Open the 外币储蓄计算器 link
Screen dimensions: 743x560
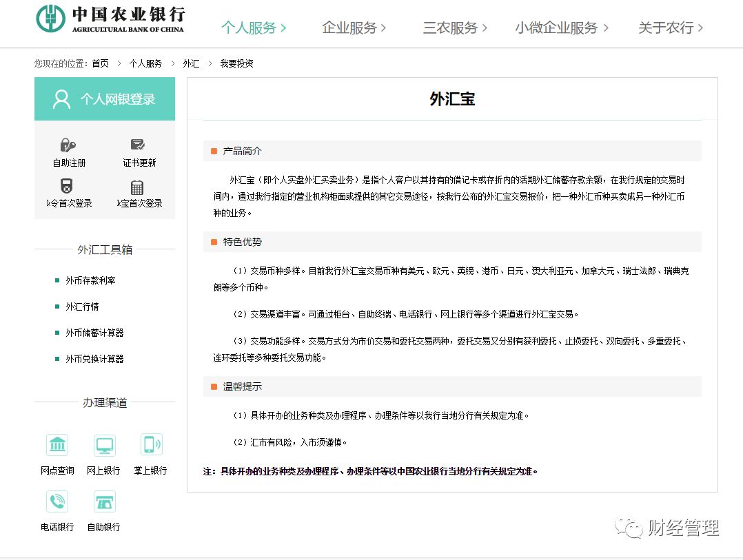94,333
